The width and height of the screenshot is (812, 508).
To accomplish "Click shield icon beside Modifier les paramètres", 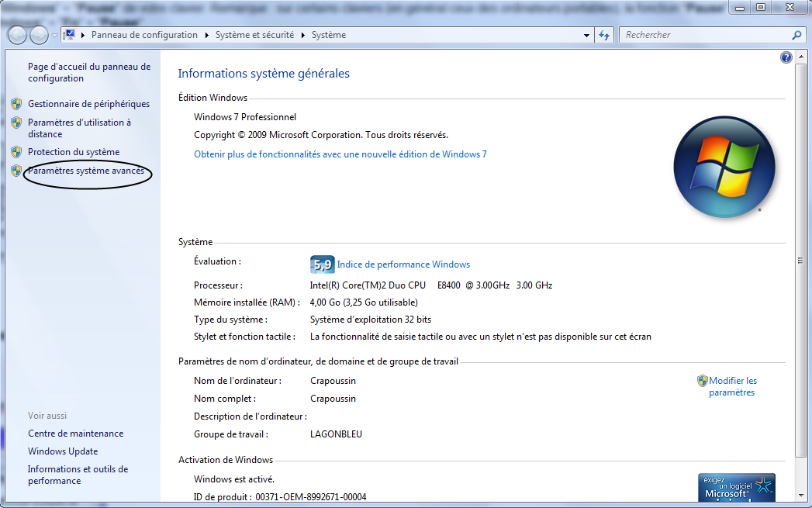I will [x=702, y=381].
